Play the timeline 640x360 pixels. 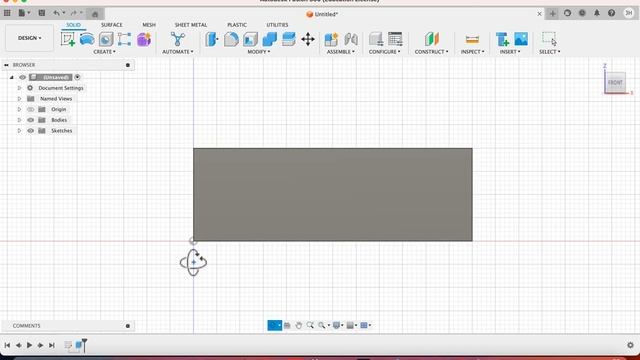click(29, 345)
